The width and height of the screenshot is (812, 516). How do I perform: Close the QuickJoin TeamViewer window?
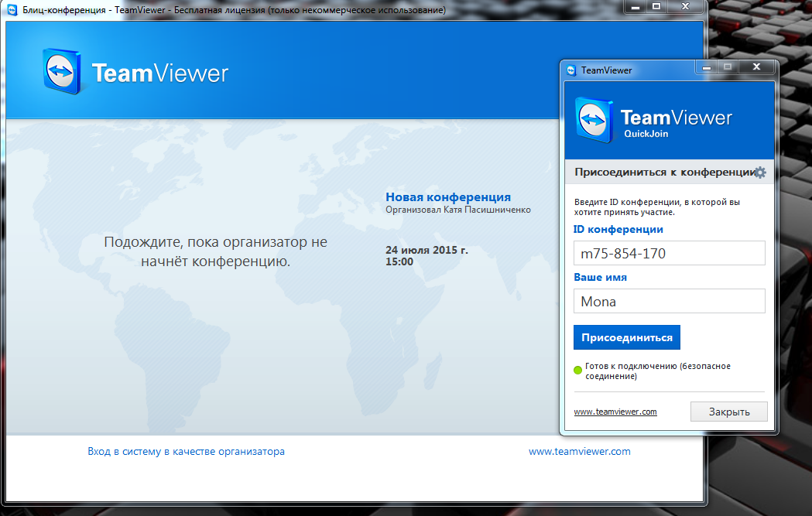pyautogui.click(x=756, y=67)
